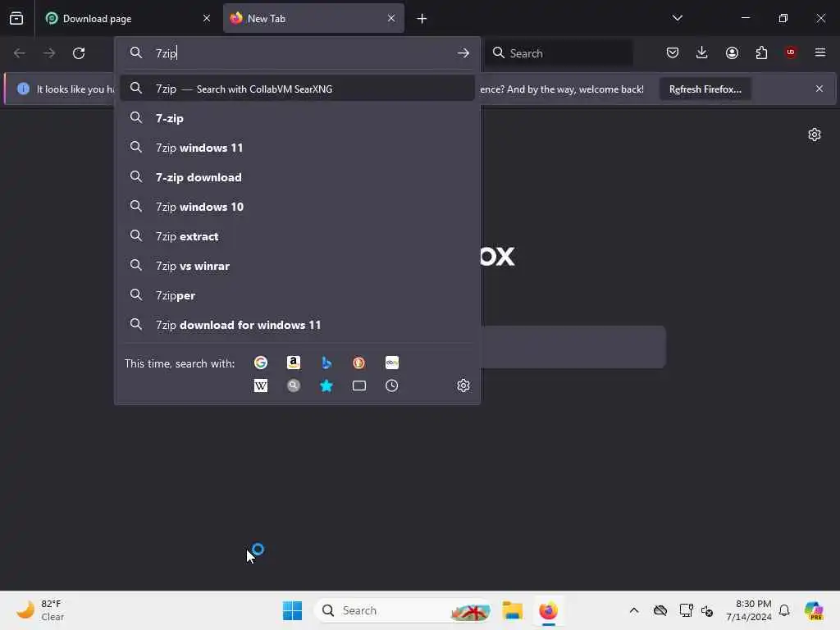This screenshot has height=630, width=840.
Task: Open search settings gear in dropdown
Action: (x=463, y=386)
